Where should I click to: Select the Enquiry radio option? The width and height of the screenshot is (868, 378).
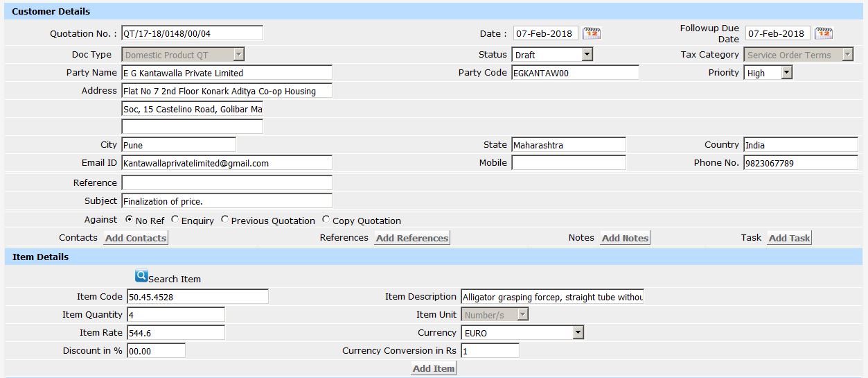[x=175, y=220]
